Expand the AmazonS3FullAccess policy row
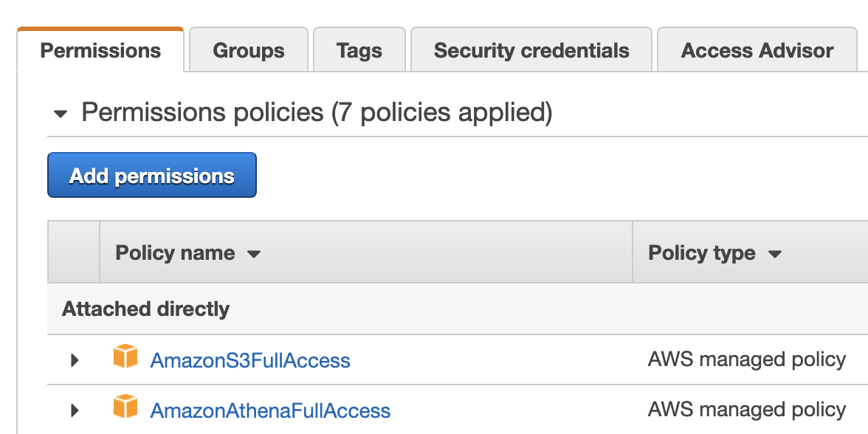868x434 pixels. click(x=74, y=360)
